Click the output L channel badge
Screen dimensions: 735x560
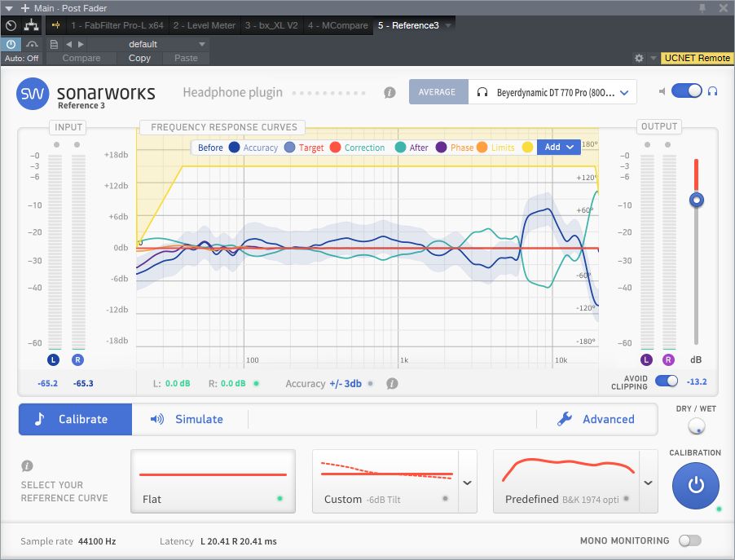[646, 359]
